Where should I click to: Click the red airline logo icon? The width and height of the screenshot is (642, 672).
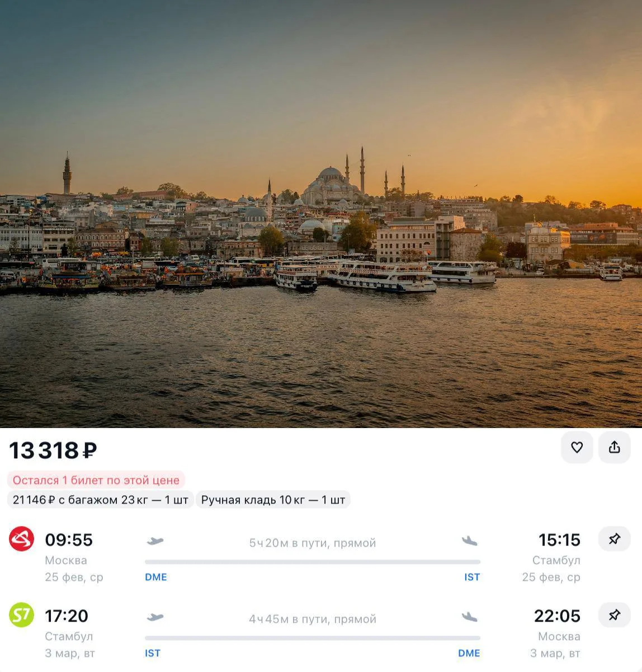(22, 539)
